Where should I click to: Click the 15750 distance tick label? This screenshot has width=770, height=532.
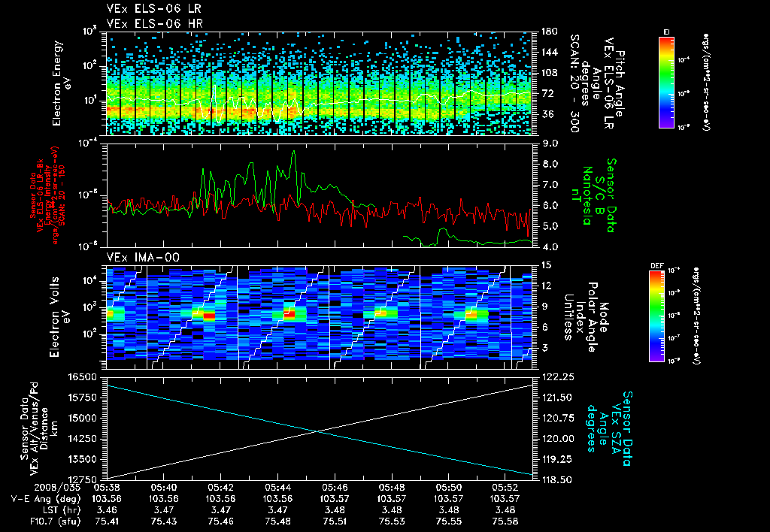point(82,397)
